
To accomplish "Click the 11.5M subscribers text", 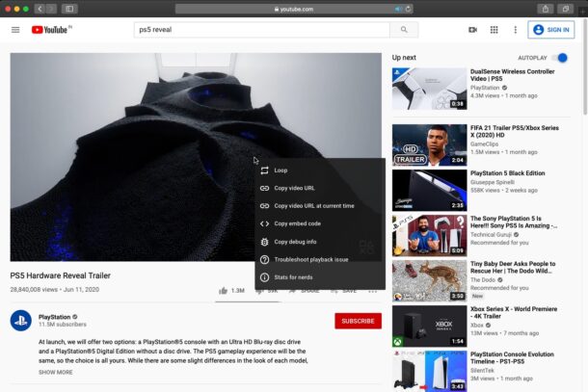I will pos(63,325).
